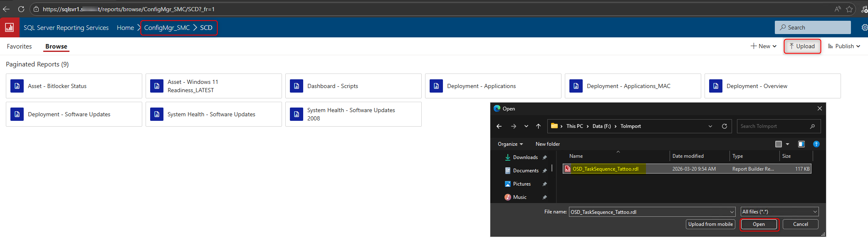Click the browser page refresh icon

21,9
